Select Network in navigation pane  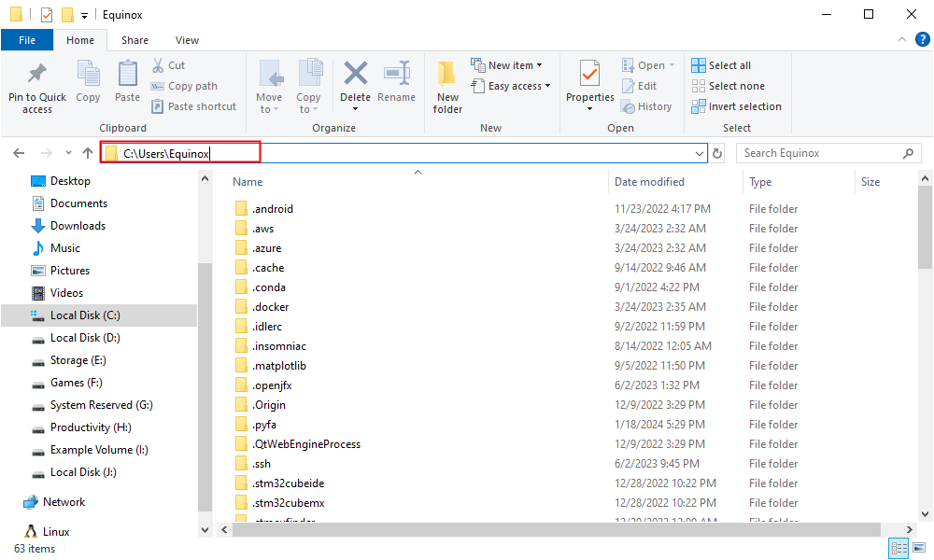(x=64, y=502)
